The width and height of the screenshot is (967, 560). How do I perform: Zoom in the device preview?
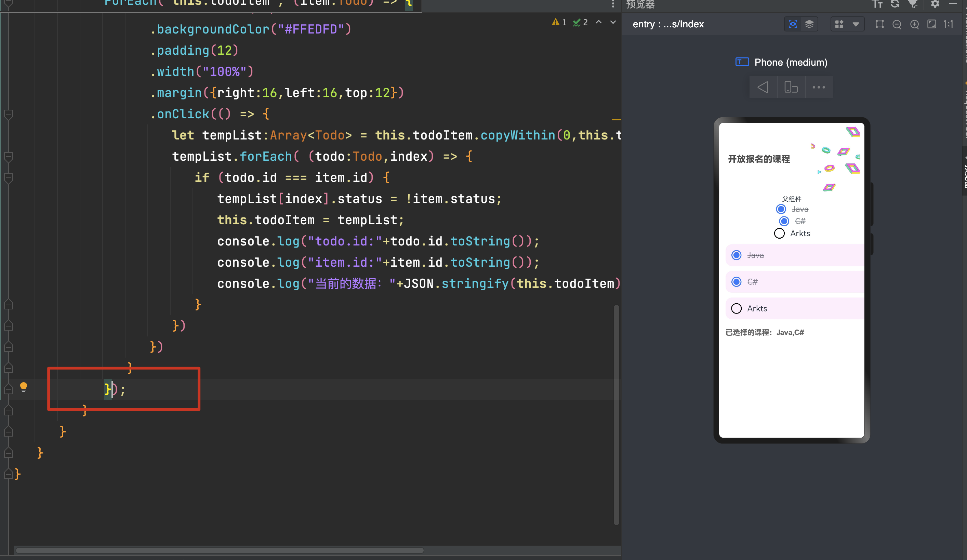[x=914, y=25]
